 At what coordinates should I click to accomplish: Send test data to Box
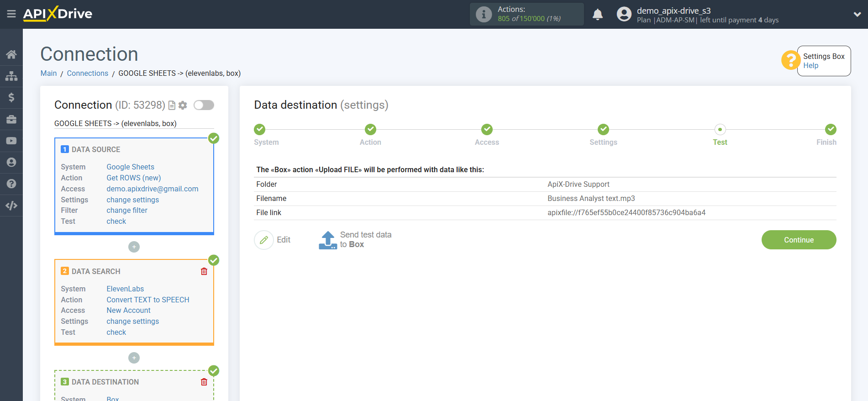(355, 240)
